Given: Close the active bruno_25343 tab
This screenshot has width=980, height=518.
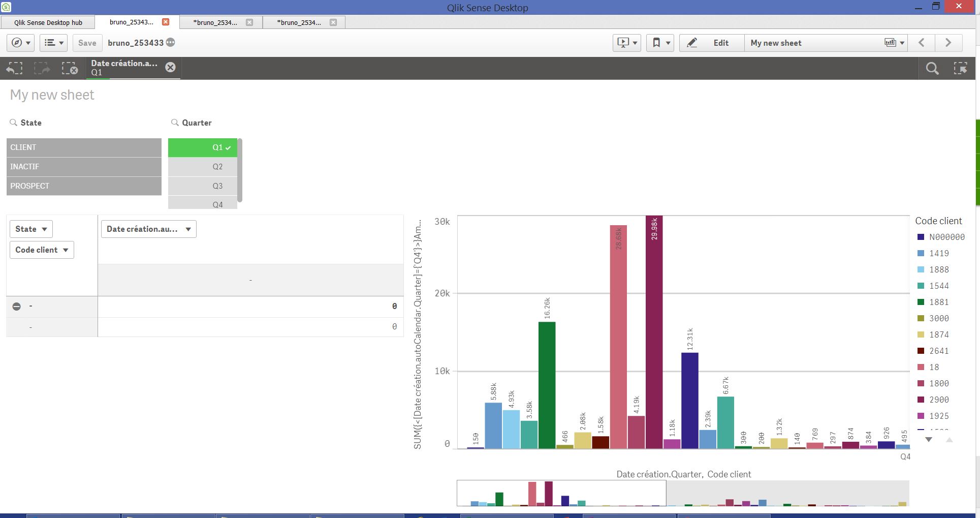Looking at the screenshot, I should pyautogui.click(x=166, y=22).
